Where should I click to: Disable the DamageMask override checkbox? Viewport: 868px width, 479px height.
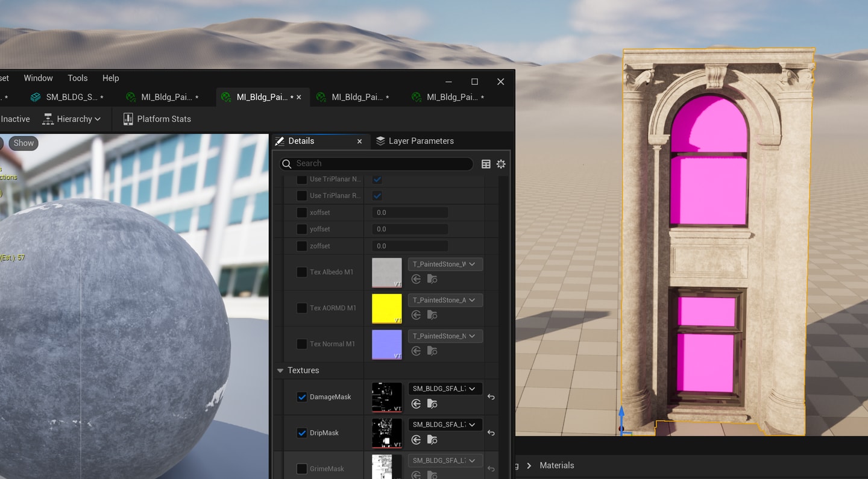click(302, 397)
